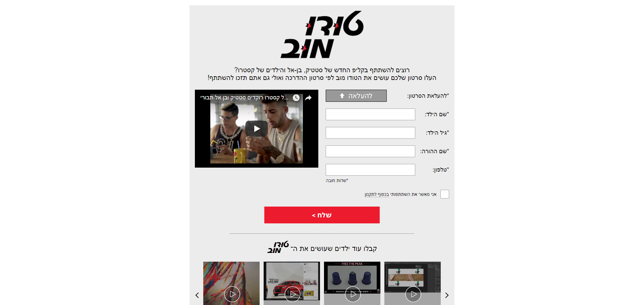Click the large טודו בום logo

322,35
